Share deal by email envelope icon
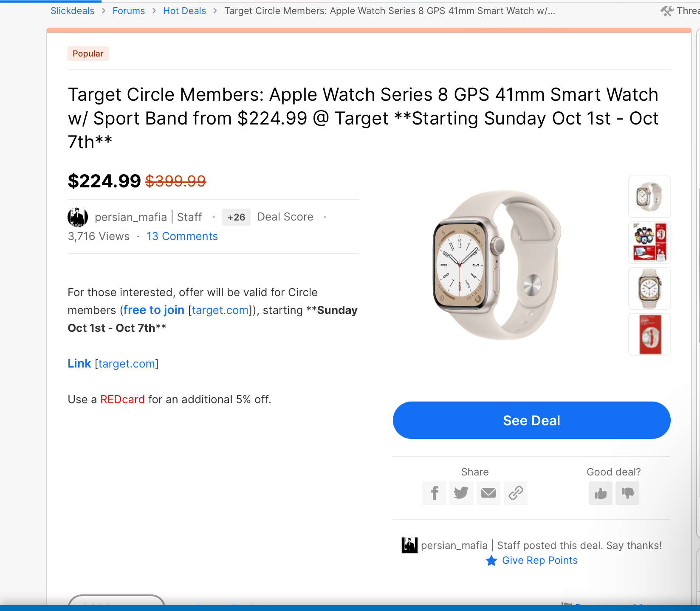Screen dimensions: 700x611 [x=488, y=493]
